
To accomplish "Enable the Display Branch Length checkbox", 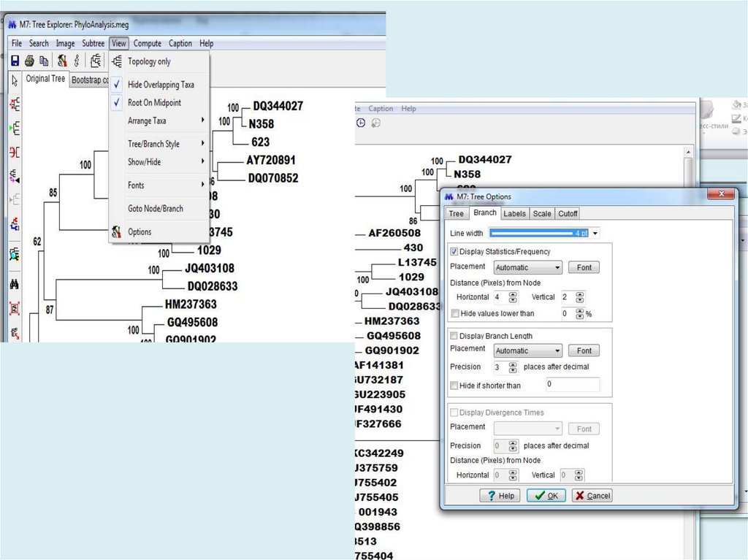I will [x=454, y=337].
